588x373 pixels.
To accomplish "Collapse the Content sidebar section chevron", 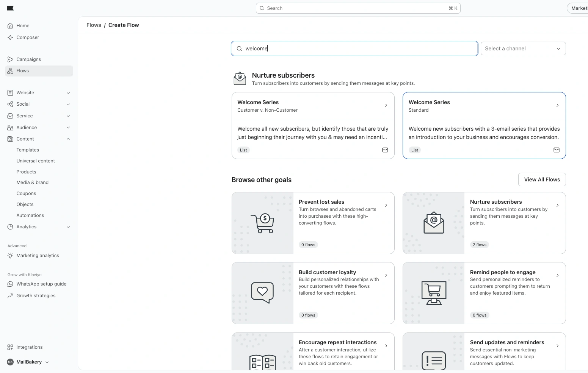I will point(68,139).
